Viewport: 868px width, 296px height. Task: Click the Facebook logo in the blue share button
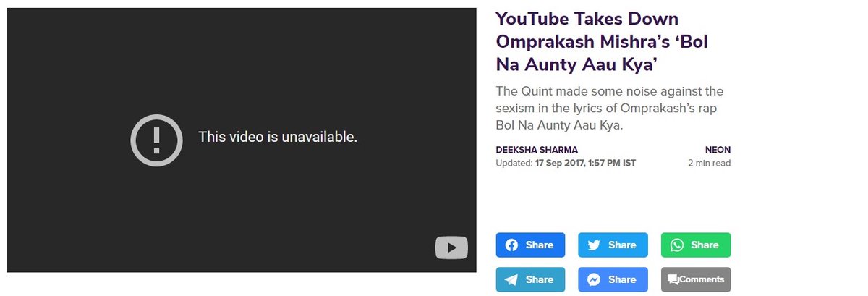pos(511,245)
